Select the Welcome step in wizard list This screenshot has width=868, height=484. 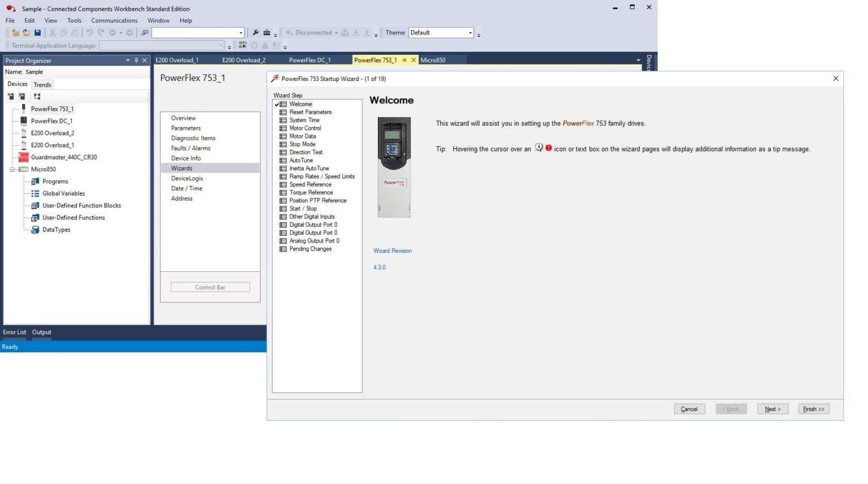coord(300,104)
